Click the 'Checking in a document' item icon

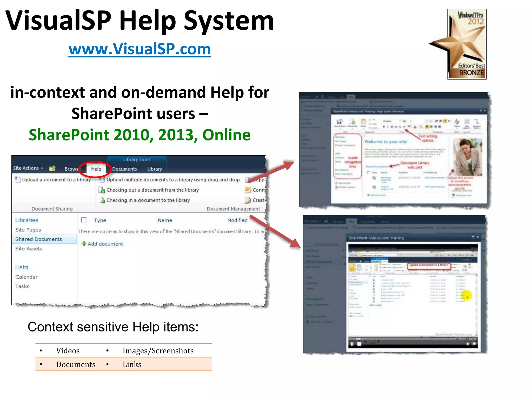102,201
